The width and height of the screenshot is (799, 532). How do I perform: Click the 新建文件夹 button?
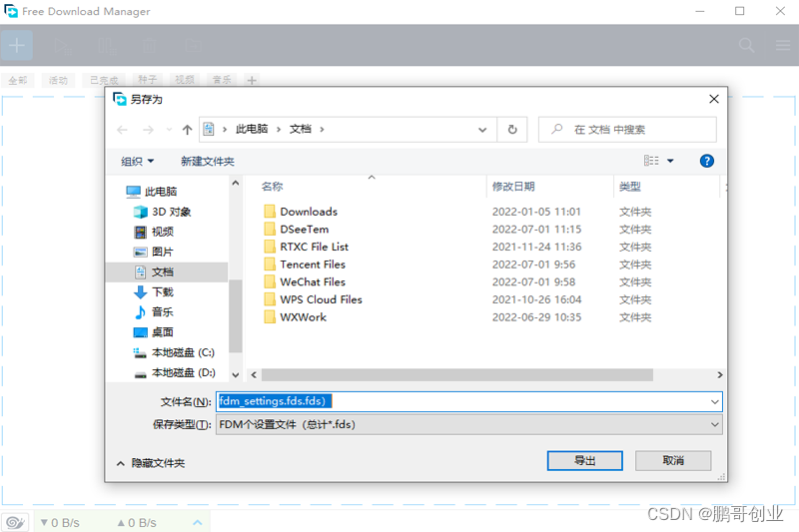pos(208,162)
